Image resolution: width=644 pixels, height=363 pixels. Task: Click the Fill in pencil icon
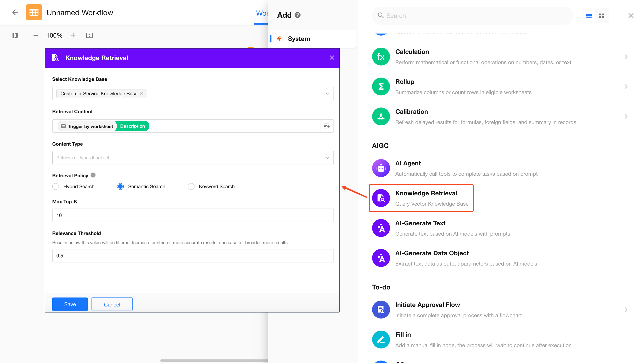pos(381,340)
